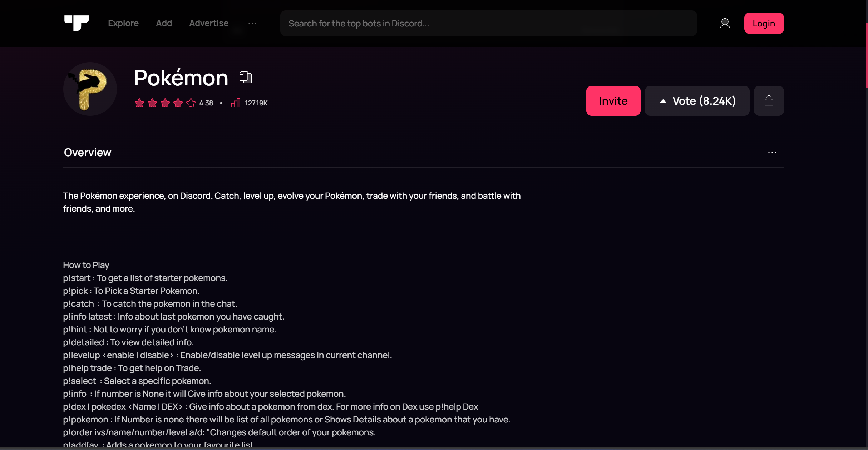This screenshot has height=450, width=868.
Task: Open the Explore menu
Action: click(123, 23)
